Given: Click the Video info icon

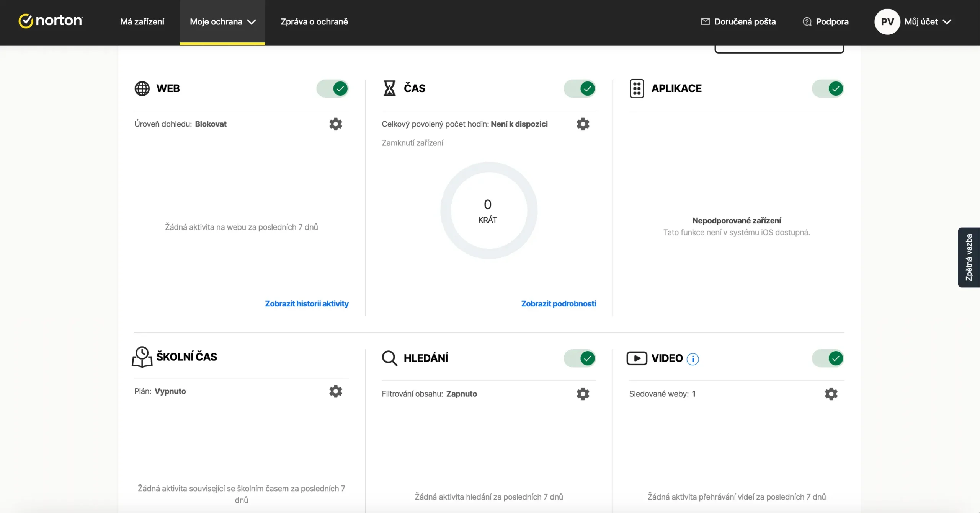Looking at the screenshot, I should tap(693, 359).
